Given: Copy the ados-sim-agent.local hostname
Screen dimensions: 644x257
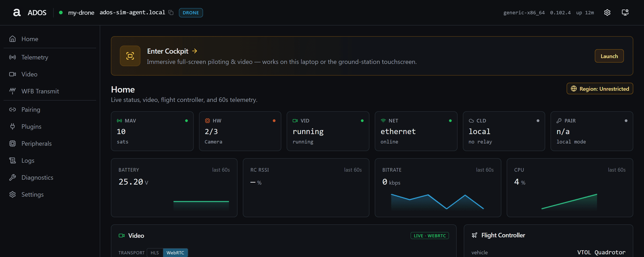Looking at the screenshot, I should click(171, 13).
